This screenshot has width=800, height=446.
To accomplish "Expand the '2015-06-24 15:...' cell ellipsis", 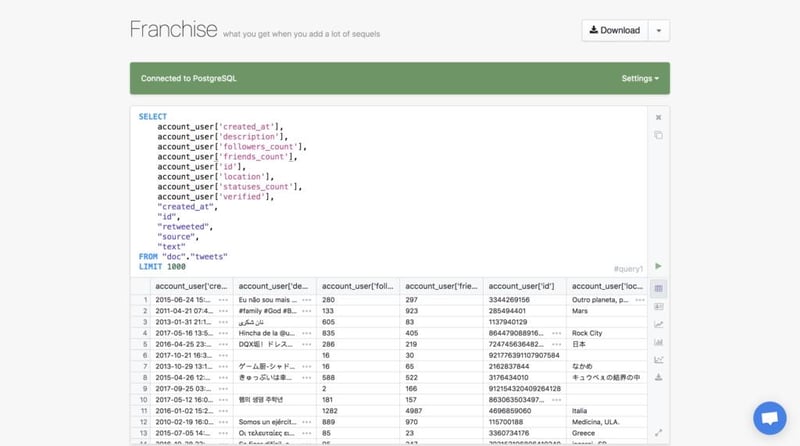I will point(223,300).
